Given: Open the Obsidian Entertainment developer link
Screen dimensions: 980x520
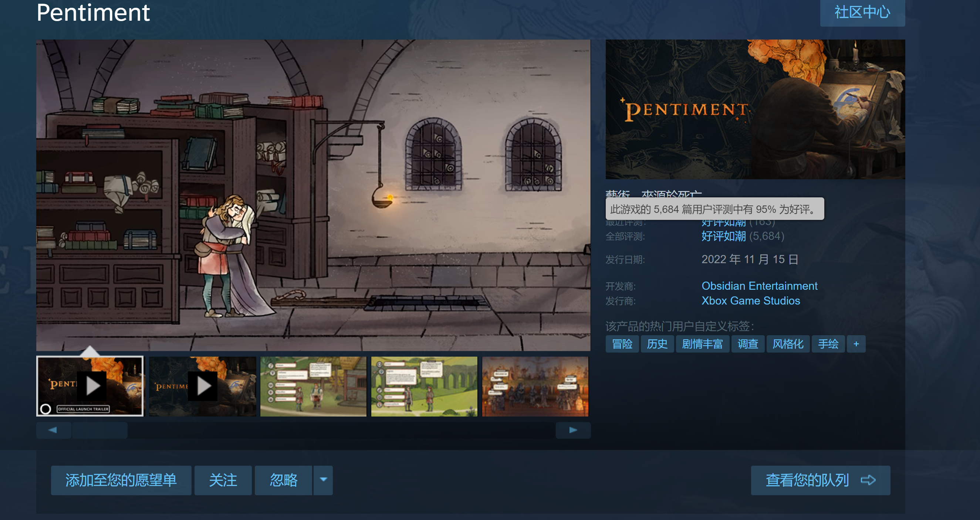Looking at the screenshot, I should 759,286.
